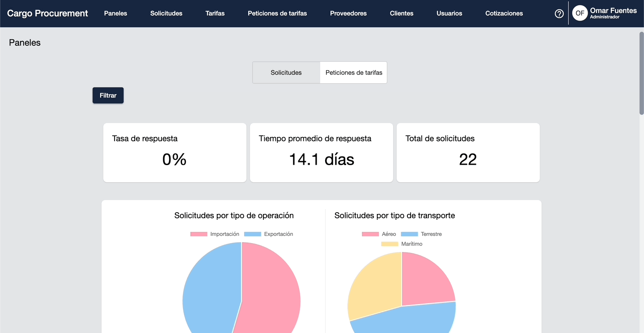Screen dimensions: 644x333
Task: Switch to the Solicitudes dashboard tab
Action: [286, 73]
